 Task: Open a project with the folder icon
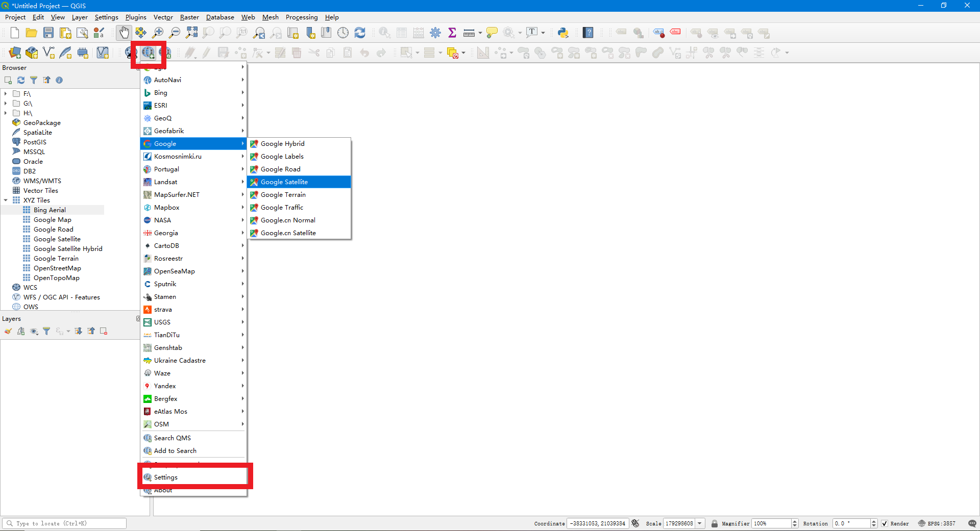[32, 33]
